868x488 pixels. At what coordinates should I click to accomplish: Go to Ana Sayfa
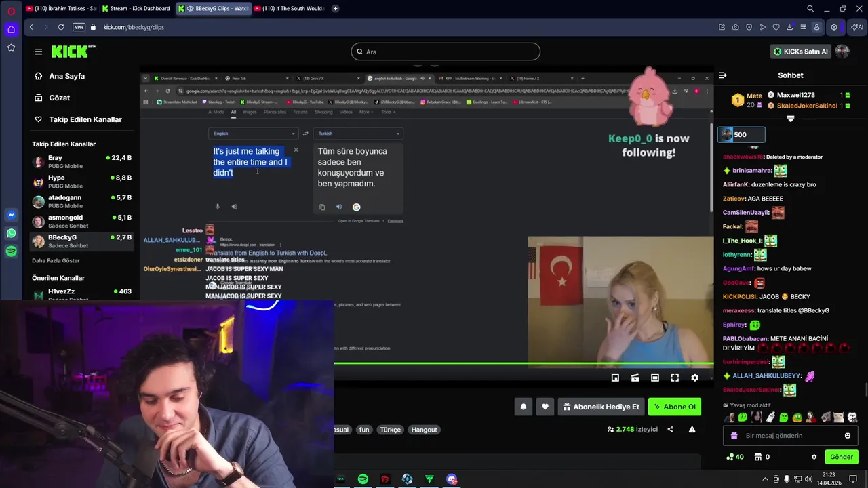tap(66, 76)
